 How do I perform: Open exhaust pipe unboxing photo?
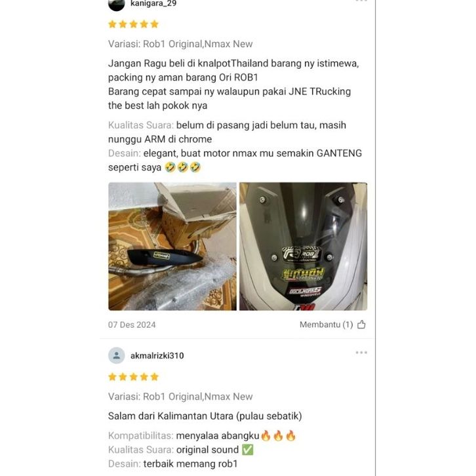[172, 247]
